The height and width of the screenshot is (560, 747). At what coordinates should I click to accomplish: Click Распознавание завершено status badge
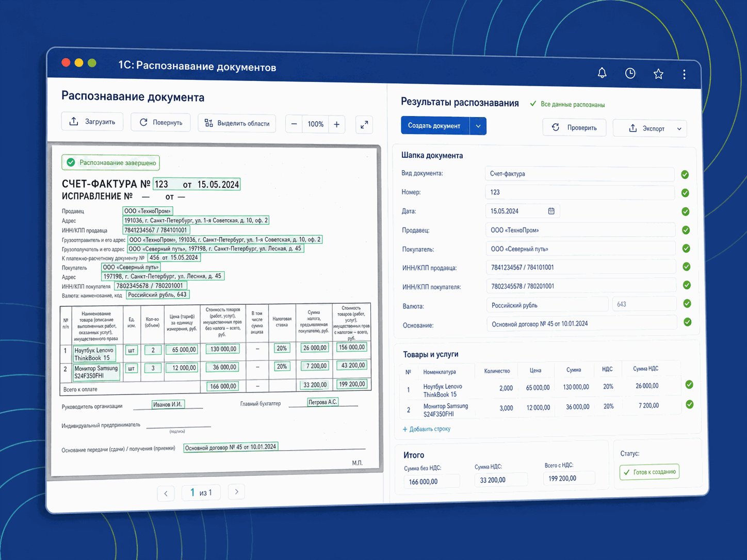(x=110, y=162)
